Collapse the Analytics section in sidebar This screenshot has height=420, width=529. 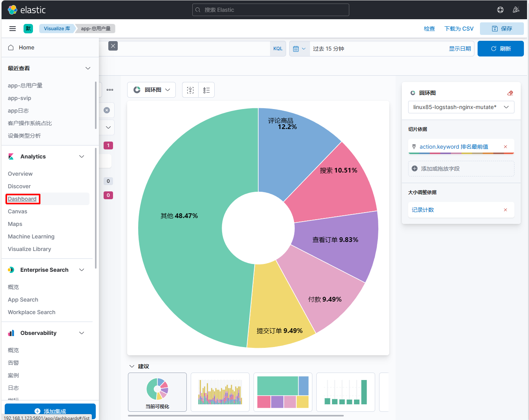tap(82, 156)
